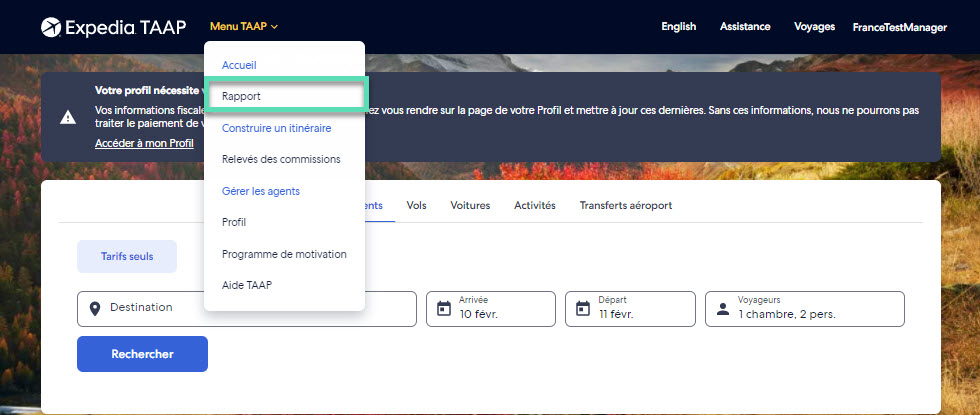Click the person icon in Voyageurs field

point(722,309)
